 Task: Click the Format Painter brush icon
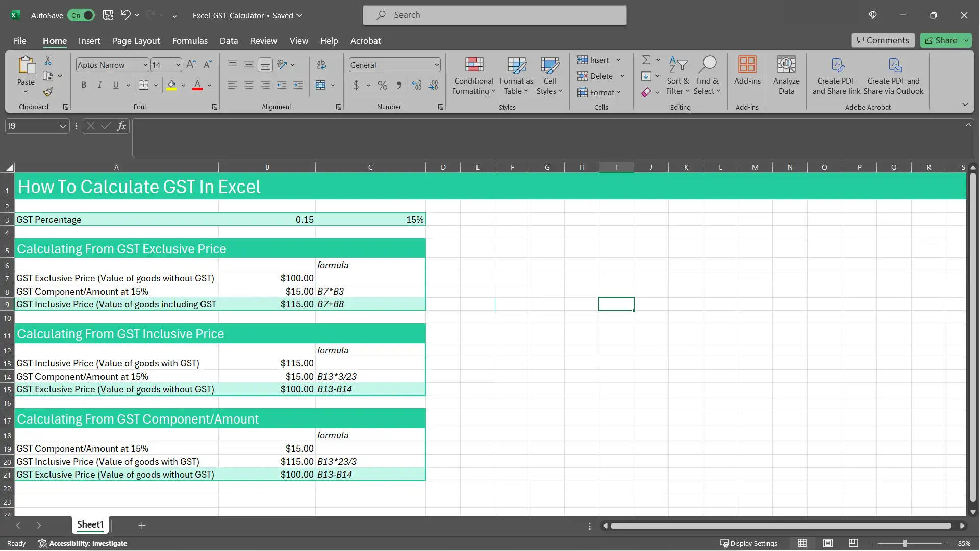tap(47, 92)
